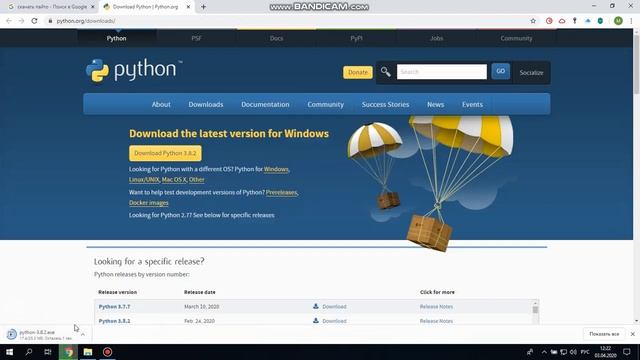Open the Downloads menu
Image resolution: width=640 pixels, height=360 pixels.
[x=206, y=104]
